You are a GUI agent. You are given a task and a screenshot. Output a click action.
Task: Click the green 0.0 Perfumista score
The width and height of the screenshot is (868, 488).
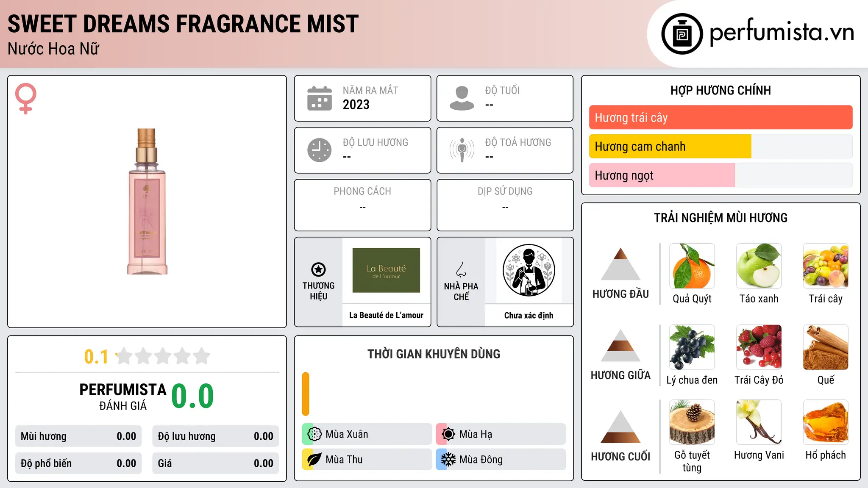coord(192,396)
